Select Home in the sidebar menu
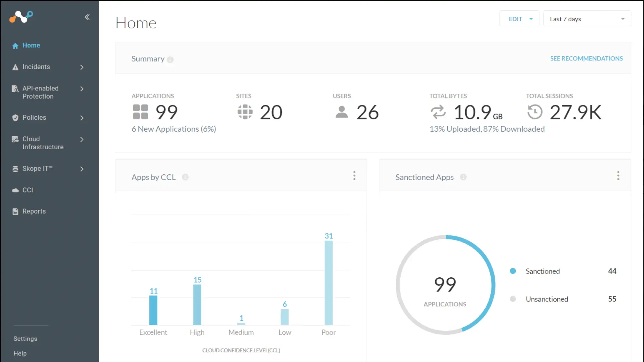Image resolution: width=644 pixels, height=362 pixels. coord(31,45)
